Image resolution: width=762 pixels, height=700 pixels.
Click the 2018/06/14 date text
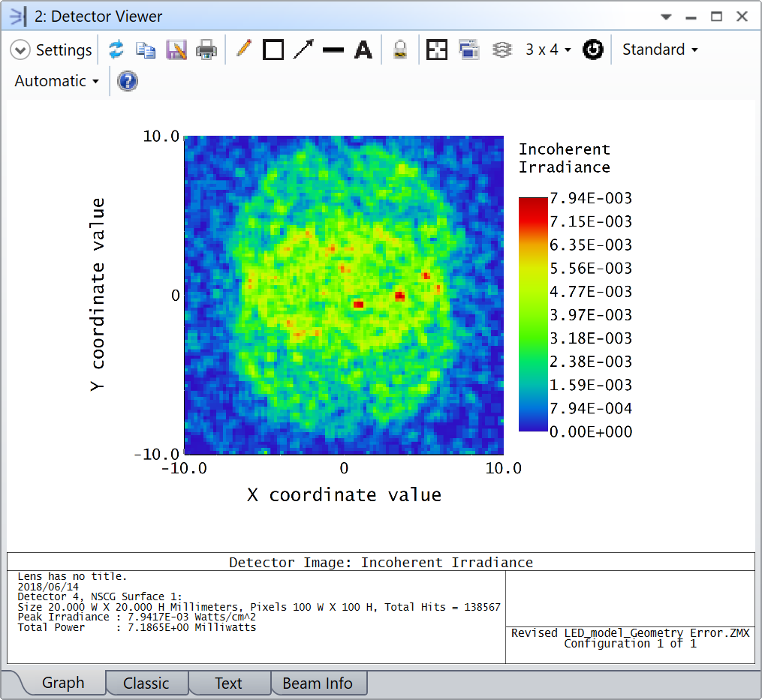(48, 587)
